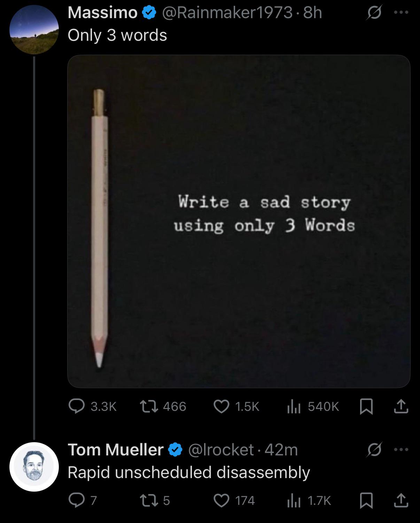The height and width of the screenshot is (523, 420).
Task: Share Massimo's post
Action: pos(401,406)
